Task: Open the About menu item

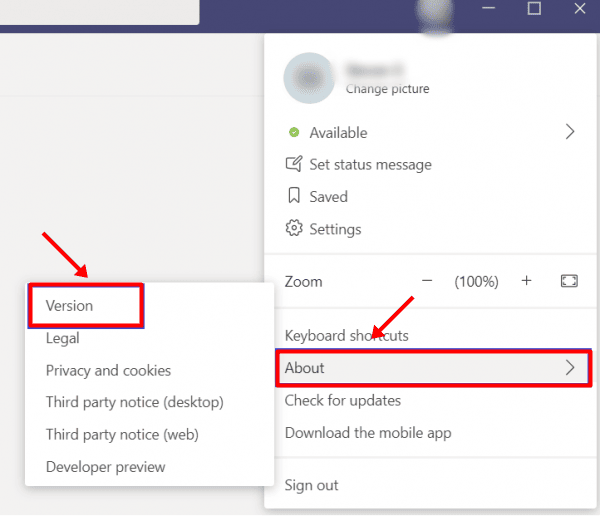Action: pos(433,368)
